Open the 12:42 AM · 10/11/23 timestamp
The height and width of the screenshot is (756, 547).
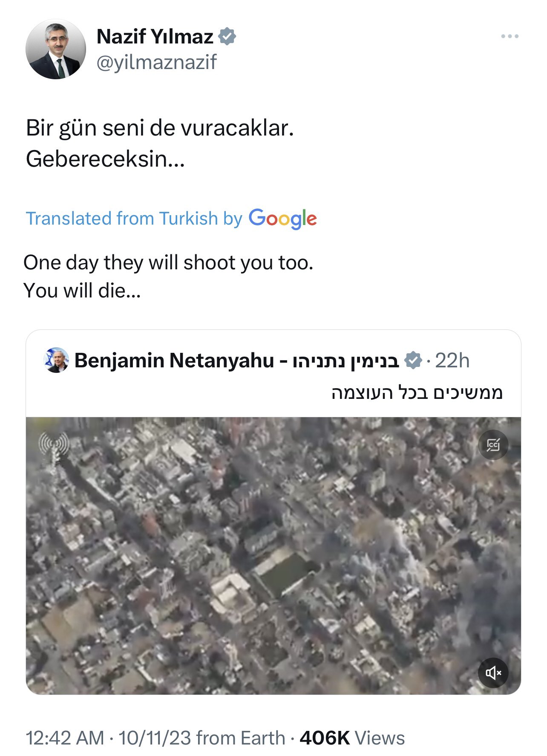coord(109,738)
